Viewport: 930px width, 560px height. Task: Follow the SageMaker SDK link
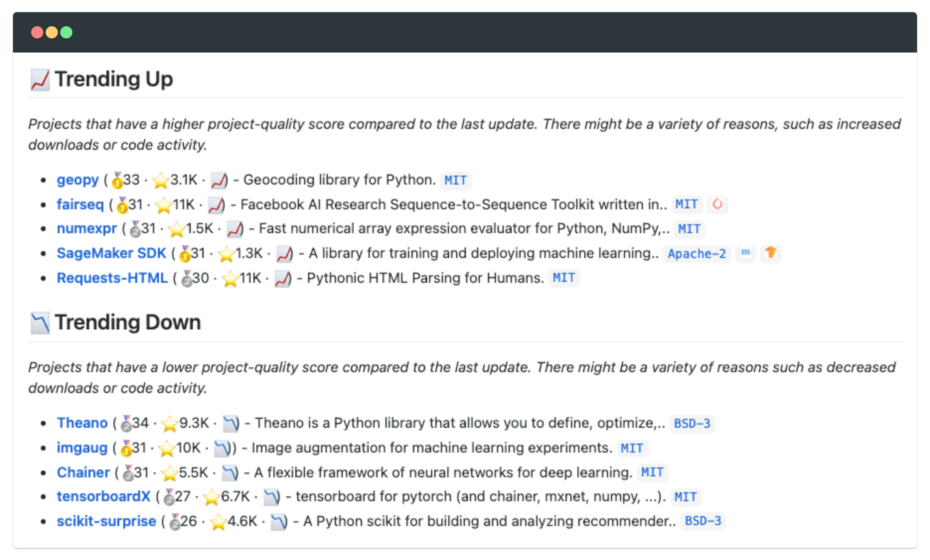coord(111,253)
